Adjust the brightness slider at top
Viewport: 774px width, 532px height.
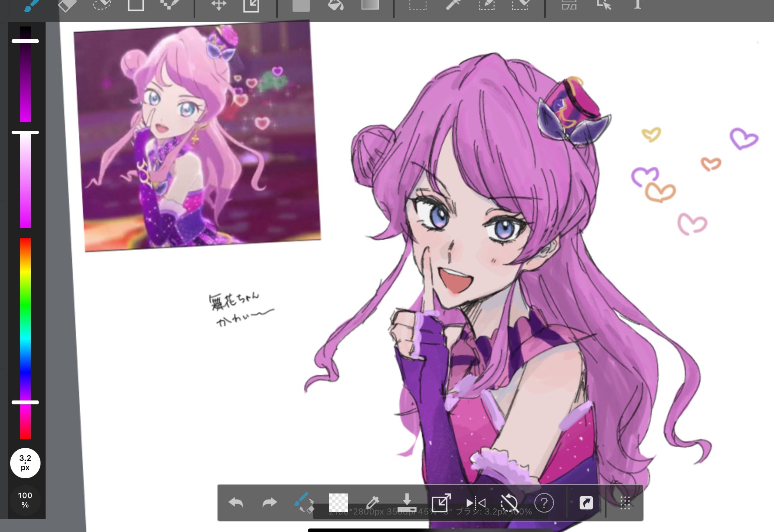coord(25,74)
